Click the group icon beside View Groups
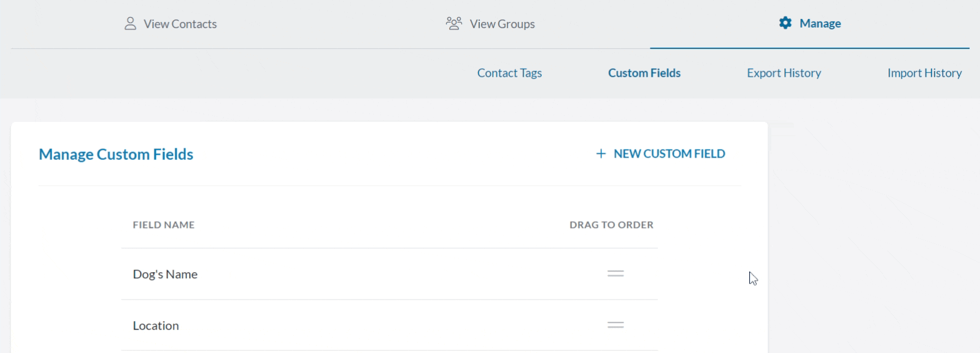980x353 pixels. [454, 24]
